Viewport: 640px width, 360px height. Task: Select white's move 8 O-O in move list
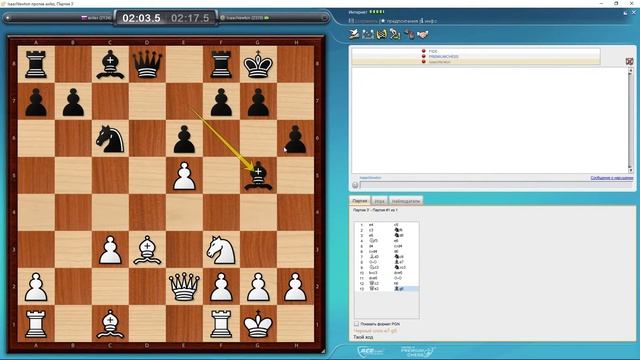(373, 262)
